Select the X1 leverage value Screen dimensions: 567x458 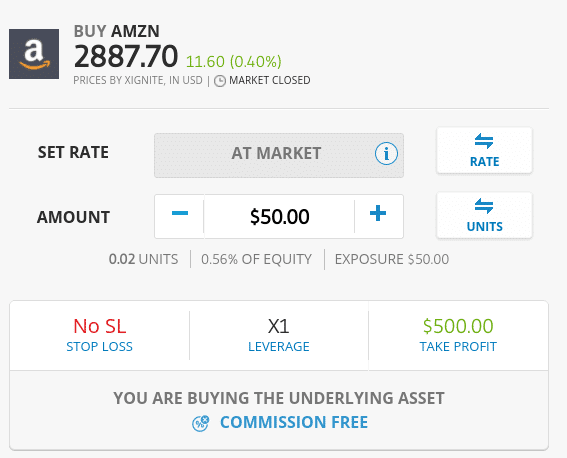click(278, 326)
